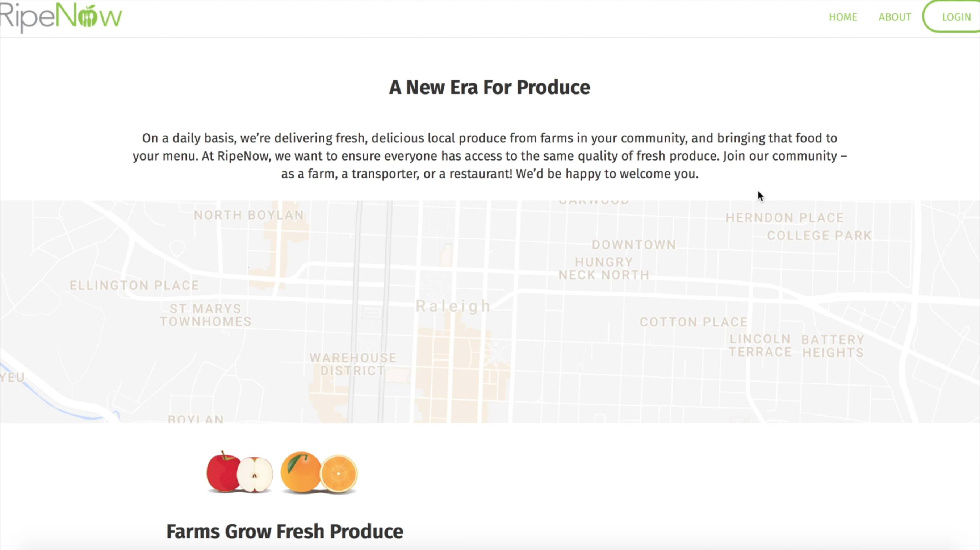Click 'Farms Grow Fresh Produce' heading
980x550 pixels.
tap(285, 532)
